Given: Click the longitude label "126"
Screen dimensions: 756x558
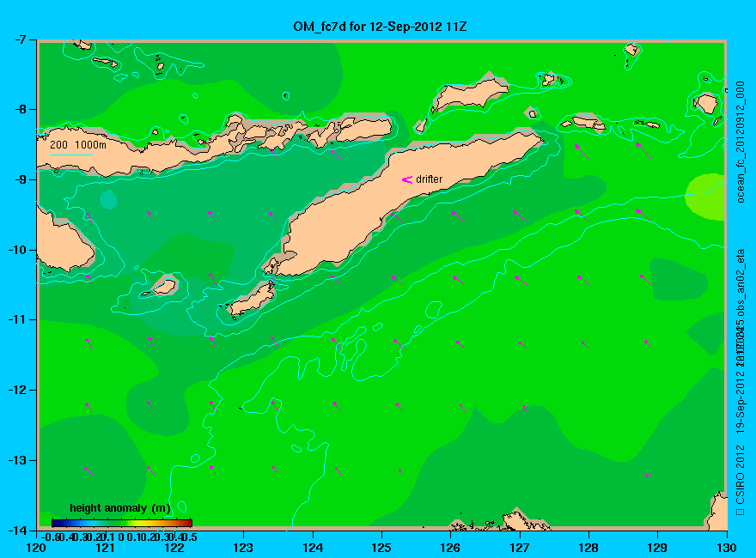Looking at the screenshot, I should coord(450,548).
